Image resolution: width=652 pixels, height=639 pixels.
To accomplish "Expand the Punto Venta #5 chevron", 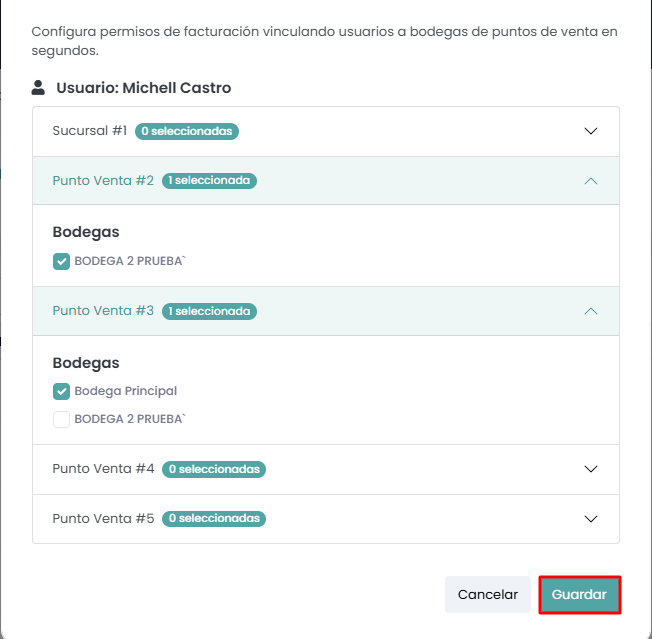I will pos(590,519).
